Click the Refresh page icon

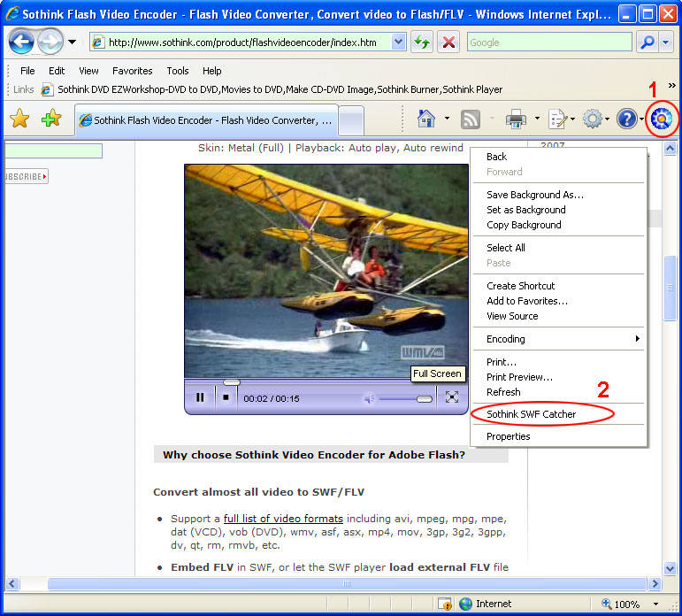click(421, 42)
